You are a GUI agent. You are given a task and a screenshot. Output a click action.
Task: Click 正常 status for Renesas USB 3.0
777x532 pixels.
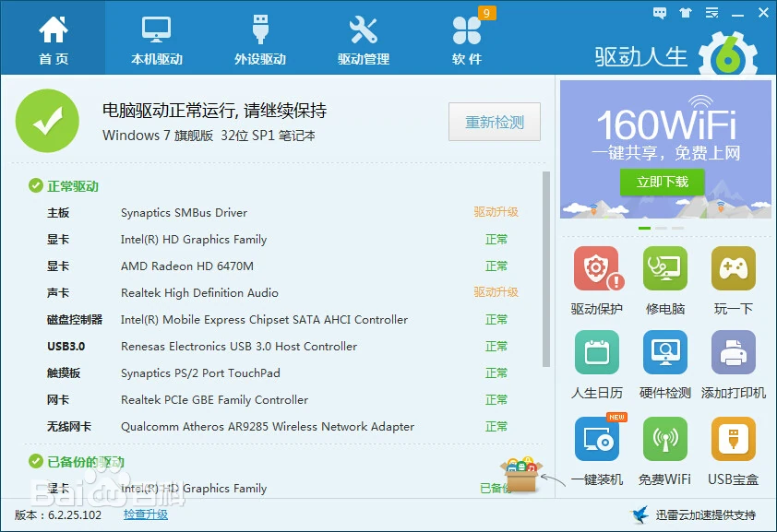coord(496,347)
